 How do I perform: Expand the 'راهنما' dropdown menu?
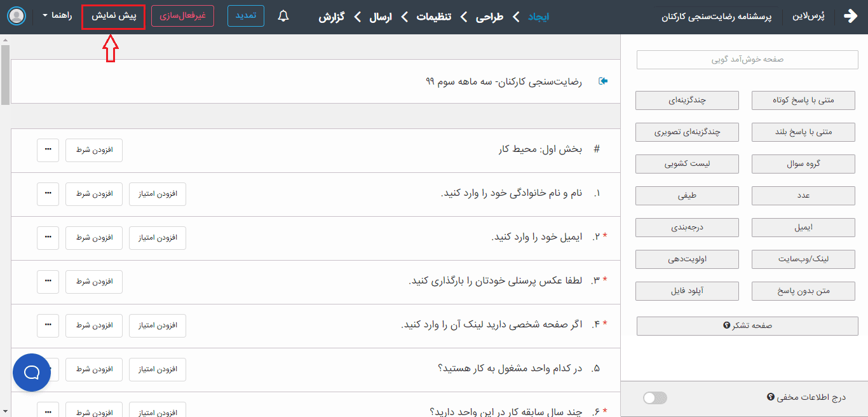tap(57, 16)
